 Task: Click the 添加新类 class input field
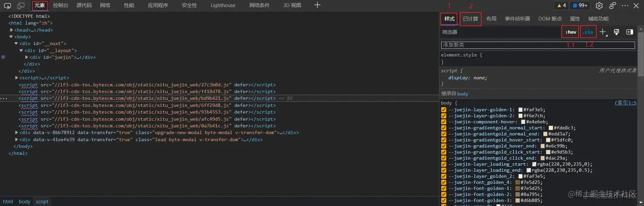point(538,45)
